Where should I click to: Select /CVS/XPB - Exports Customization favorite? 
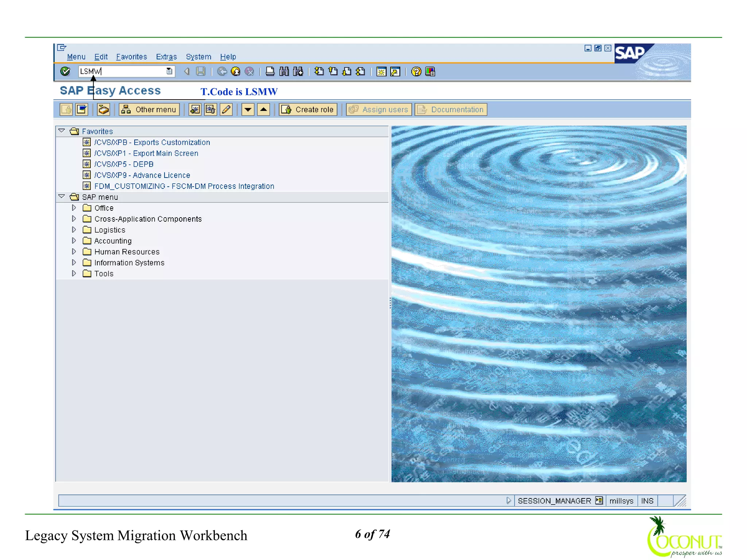tap(152, 142)
